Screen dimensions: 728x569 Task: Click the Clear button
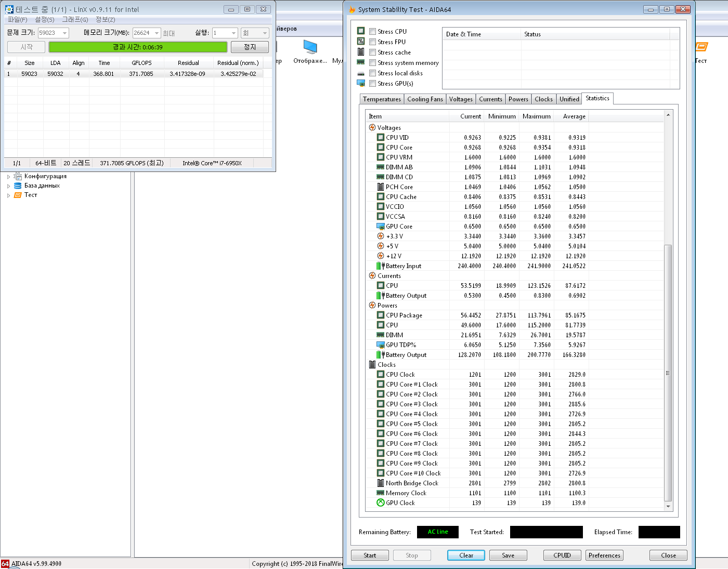(466, 555)
